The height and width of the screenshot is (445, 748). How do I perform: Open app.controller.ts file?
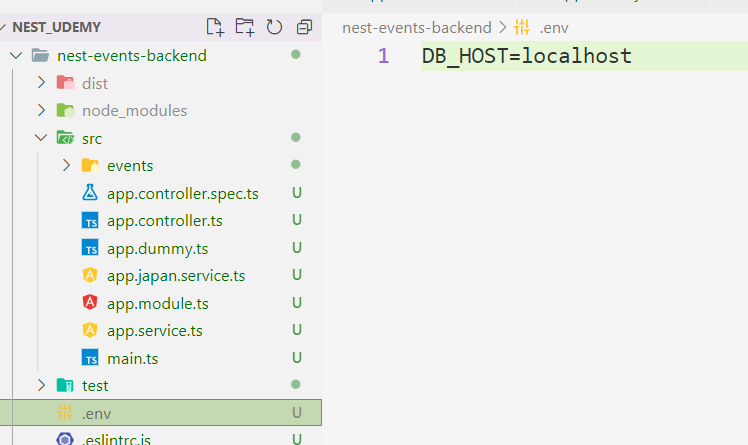point(164,220)
